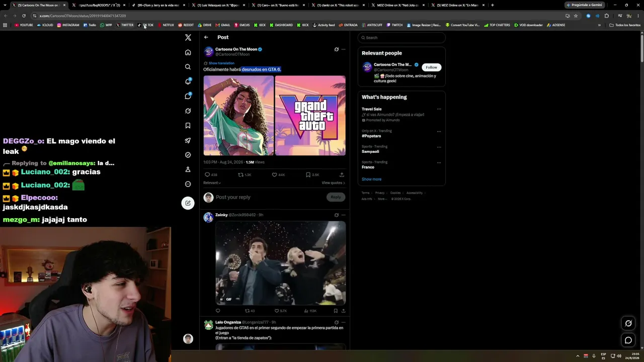Open the NETFLIX bookmark
The image size is (644, 362).
(x=166, y=25)
